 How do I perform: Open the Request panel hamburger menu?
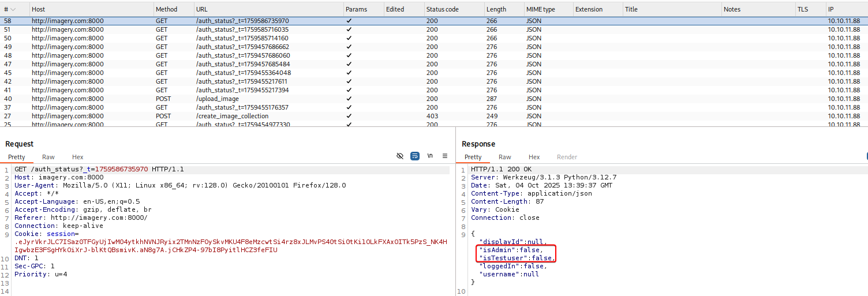point(445,156)
